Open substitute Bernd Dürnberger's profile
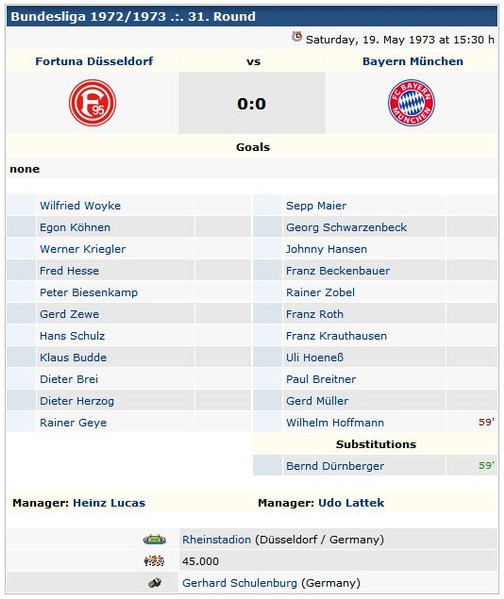Image resolution: width=504 pixels, height=599 pixels. point(335,466)
